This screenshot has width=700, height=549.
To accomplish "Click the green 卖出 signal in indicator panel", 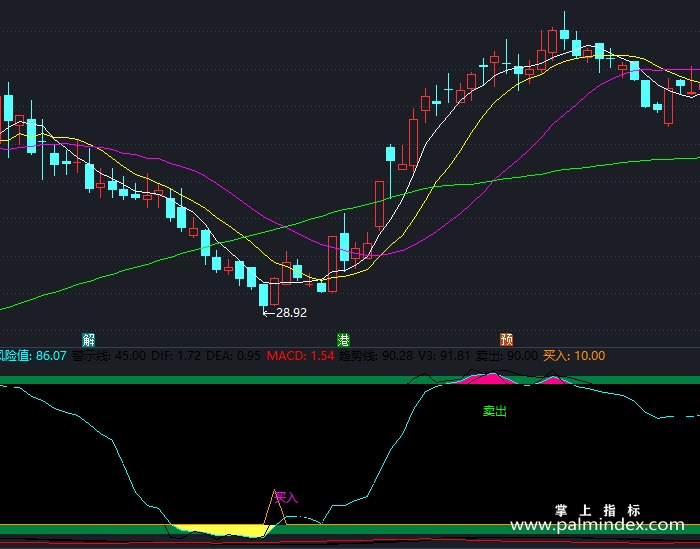I will coord(495,411).
